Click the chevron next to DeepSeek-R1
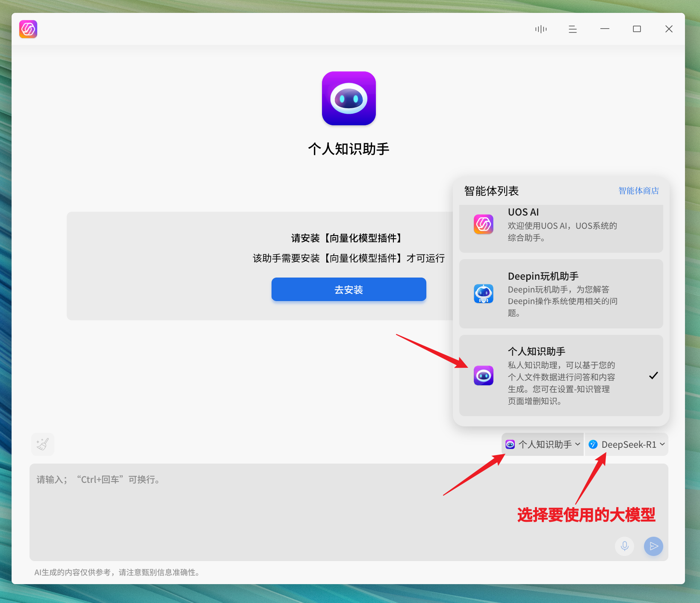The image size is (700, 603). click(x=662, y=444)
